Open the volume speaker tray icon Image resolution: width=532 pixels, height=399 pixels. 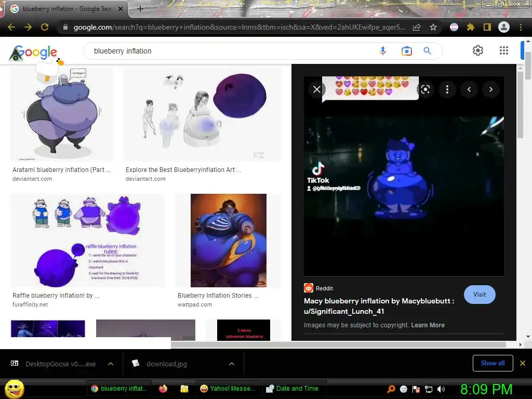[441, 389]
